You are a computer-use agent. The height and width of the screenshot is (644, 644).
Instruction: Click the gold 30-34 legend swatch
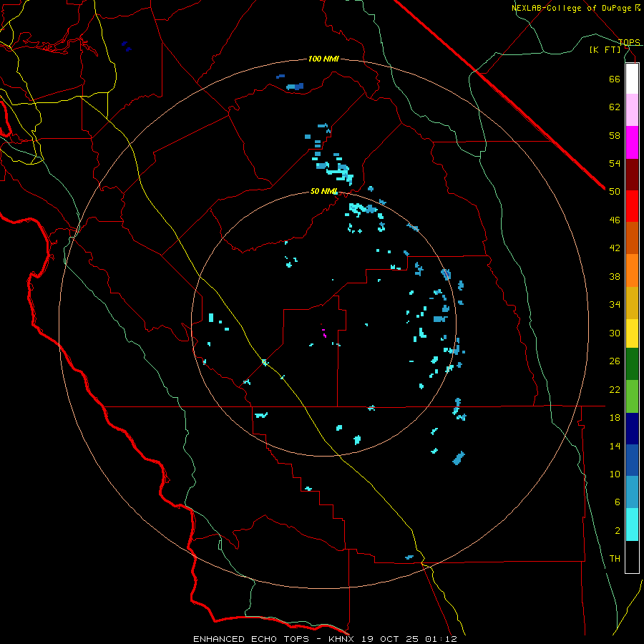632,303
